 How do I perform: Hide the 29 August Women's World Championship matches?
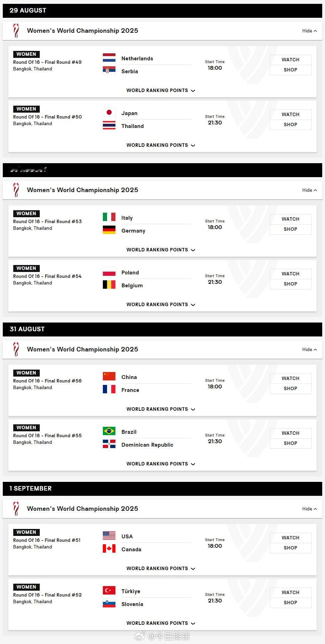(310, 31)
